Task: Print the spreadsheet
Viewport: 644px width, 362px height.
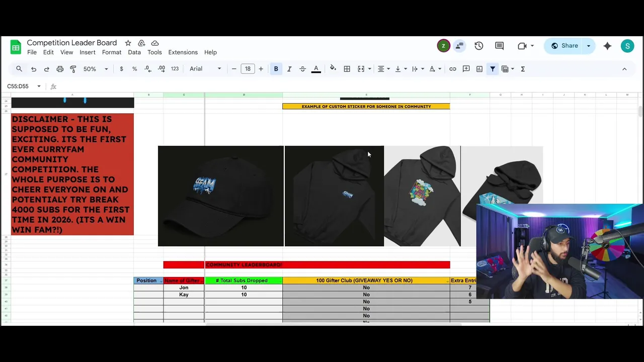Action: (60, 69)
